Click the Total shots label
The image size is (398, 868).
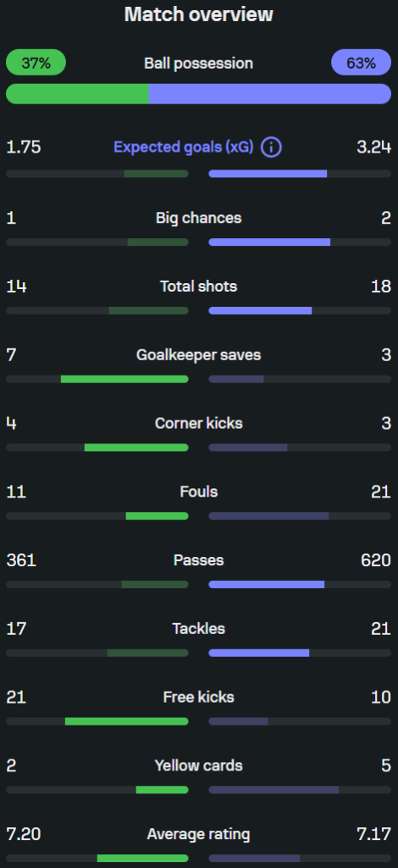click(x=198, y=287)
